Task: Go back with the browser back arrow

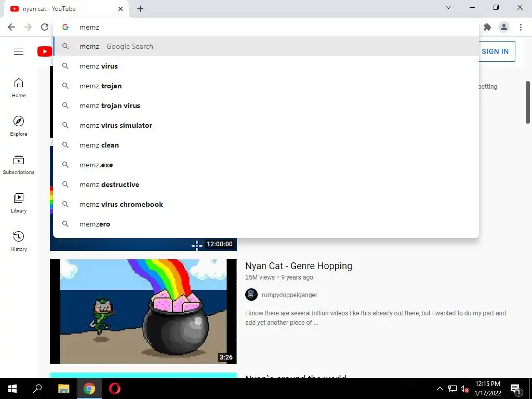Action: pos(11,27)
